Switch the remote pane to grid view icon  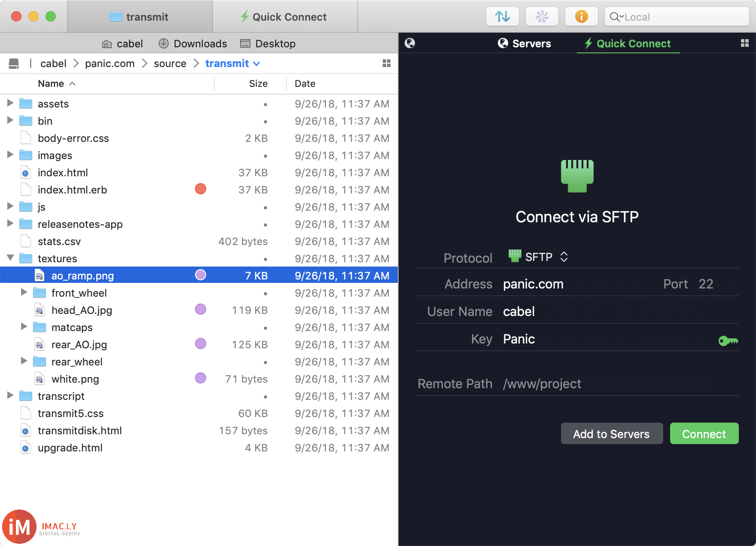pos(745,43)
